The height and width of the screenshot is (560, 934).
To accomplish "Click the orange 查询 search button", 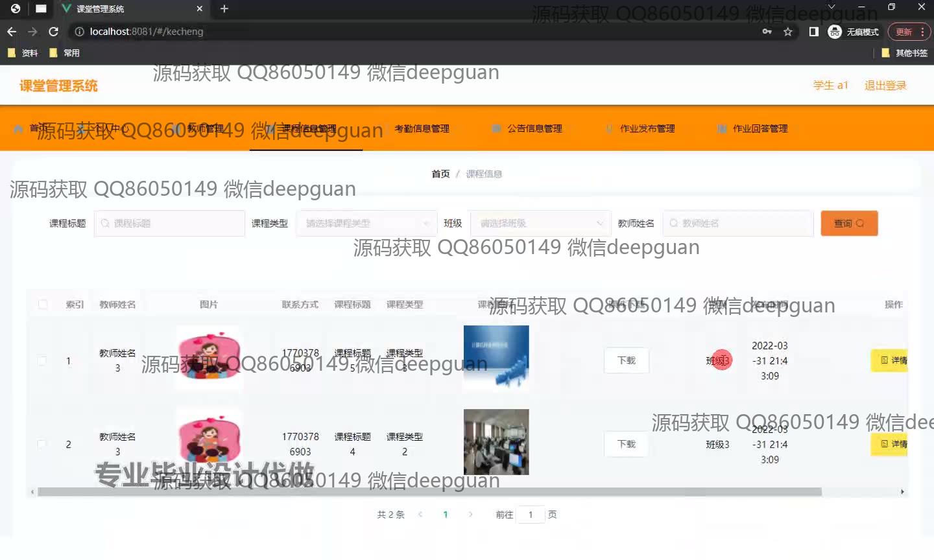I will tap(849, 224).
